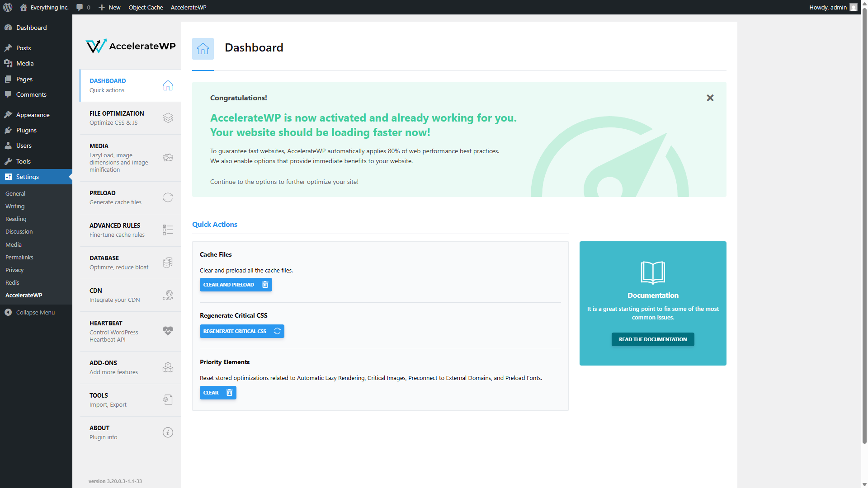
Task: Click the Posts pin icon in WP menu
Action: click(x=8, y=48)
